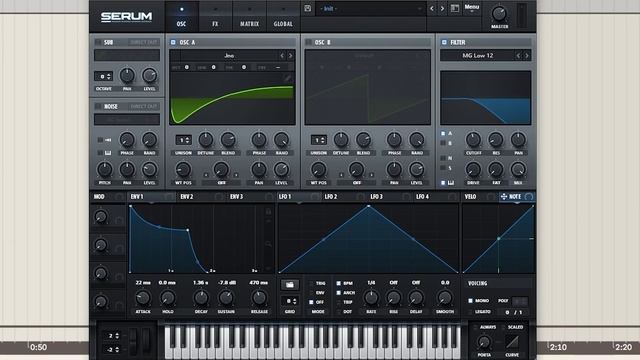Switch to the FX tab
The width and height of the screenshot is (640, 360).
click(215, 16)
